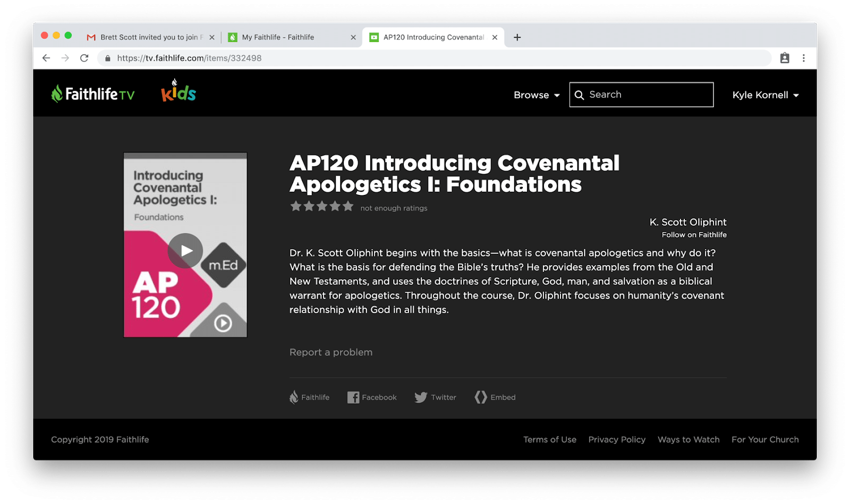Rate the course five stars

[348, 206]
